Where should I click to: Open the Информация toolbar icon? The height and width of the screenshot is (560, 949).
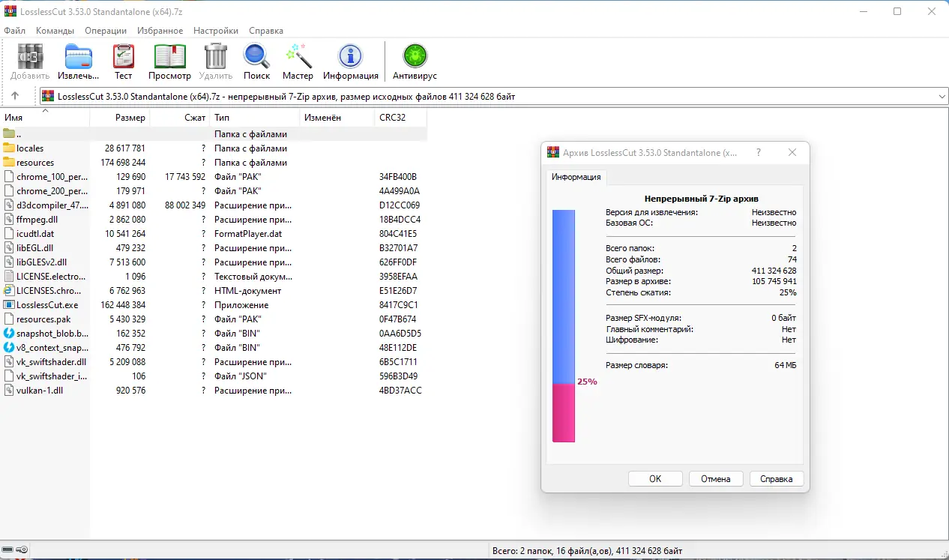pyautogui.click(x=350, y=56)
